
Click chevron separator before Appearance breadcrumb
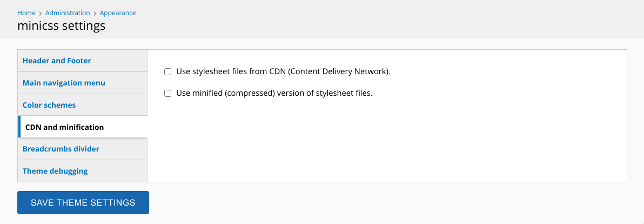pos(95,13)
